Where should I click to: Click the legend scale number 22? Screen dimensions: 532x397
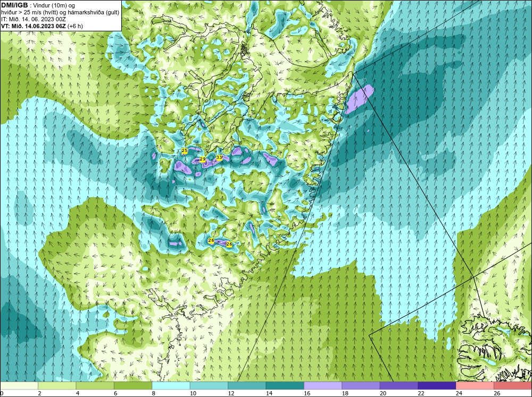pos(421,393)
